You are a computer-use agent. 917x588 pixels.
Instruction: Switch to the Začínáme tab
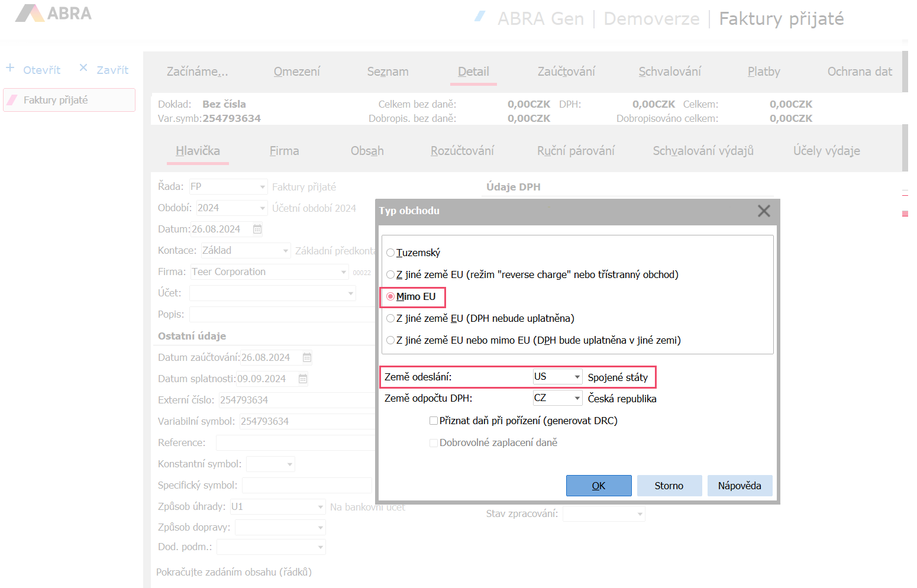197,72
